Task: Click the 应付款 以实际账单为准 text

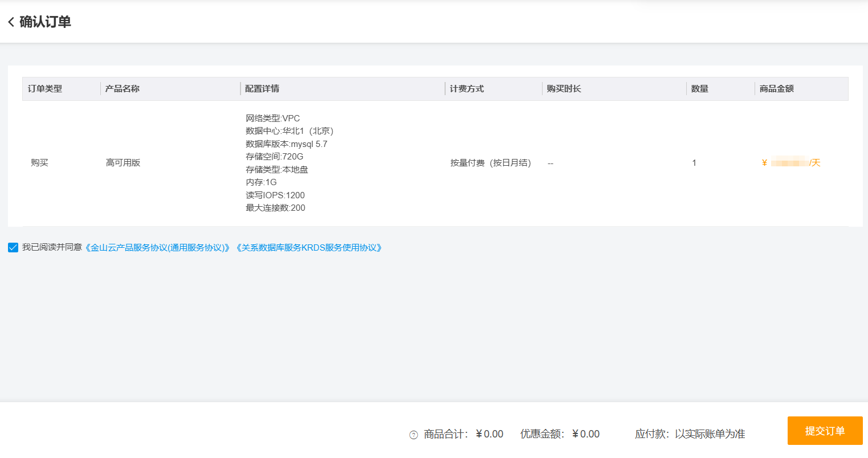Action: click(x=690, y=434)
